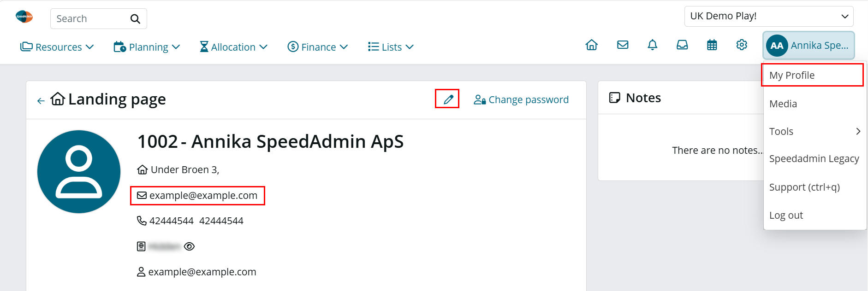Image resolution: width=868 pixels, height=291 pixels.
Task: Open the home icon in top toolbar
Action: point(591,45)
